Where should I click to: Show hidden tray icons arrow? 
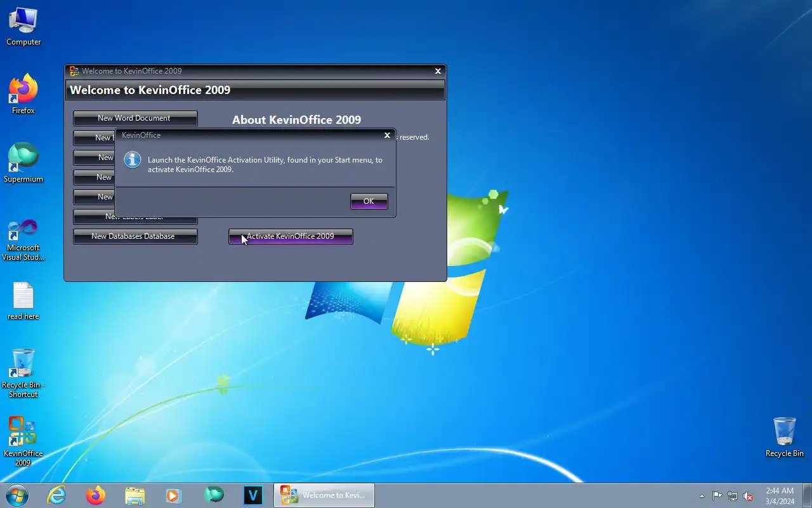pyautogui.click(x=702, y=496)
